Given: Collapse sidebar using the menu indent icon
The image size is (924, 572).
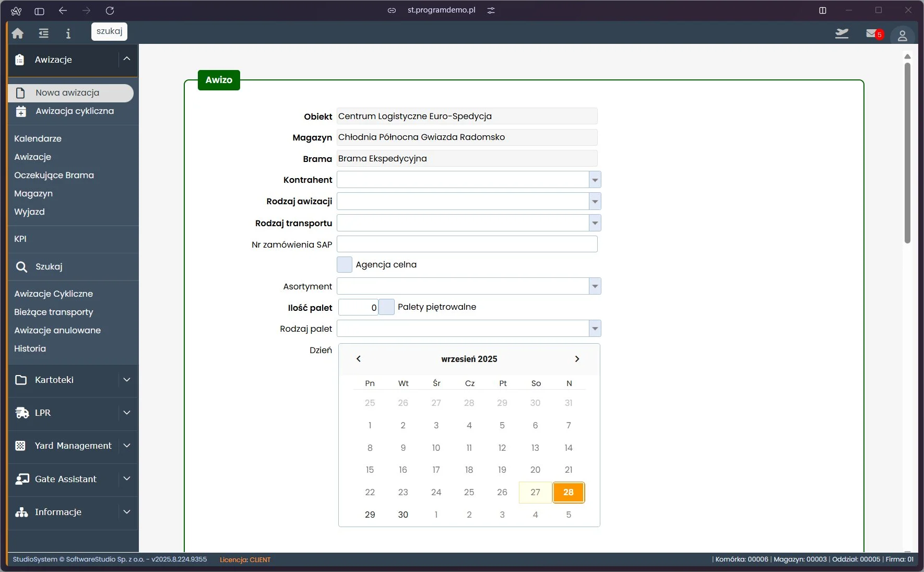Looking at the screenshot, I should 43,33.
